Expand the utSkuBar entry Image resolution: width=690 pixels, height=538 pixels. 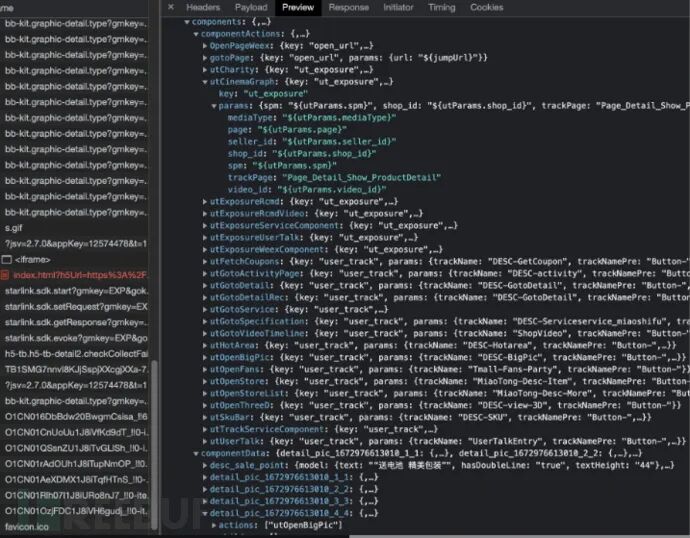[x=205, y=417]
